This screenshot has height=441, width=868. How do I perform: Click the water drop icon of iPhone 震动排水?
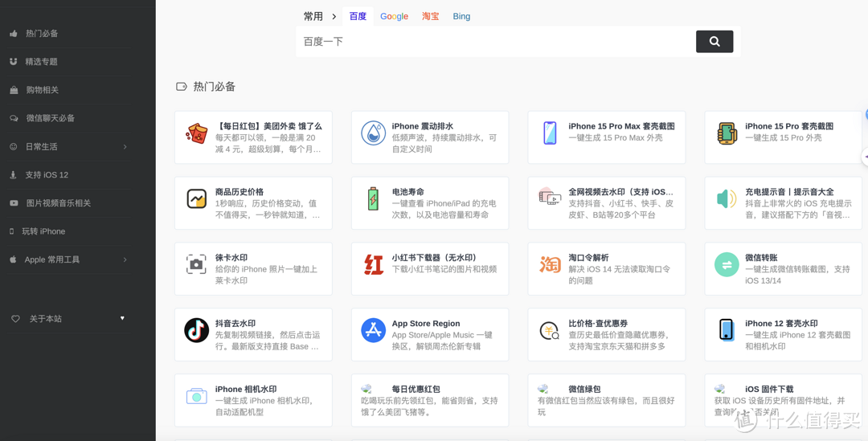373,133
